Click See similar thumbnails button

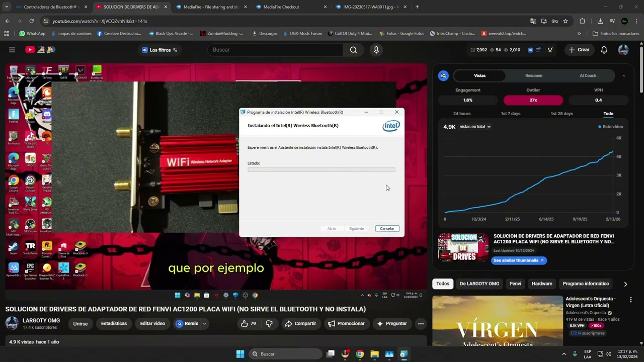point(519,260)
